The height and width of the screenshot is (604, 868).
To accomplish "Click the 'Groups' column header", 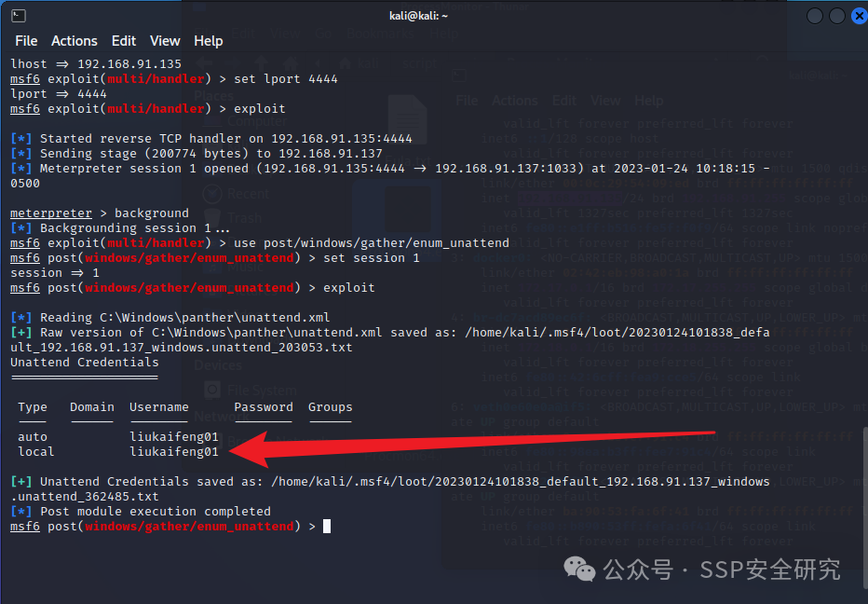I will [330, 407].
